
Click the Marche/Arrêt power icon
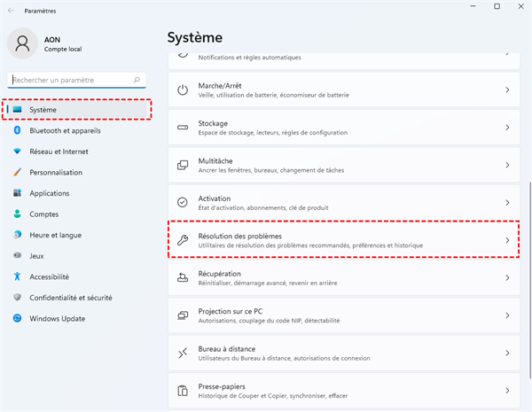tap(183, 90)
